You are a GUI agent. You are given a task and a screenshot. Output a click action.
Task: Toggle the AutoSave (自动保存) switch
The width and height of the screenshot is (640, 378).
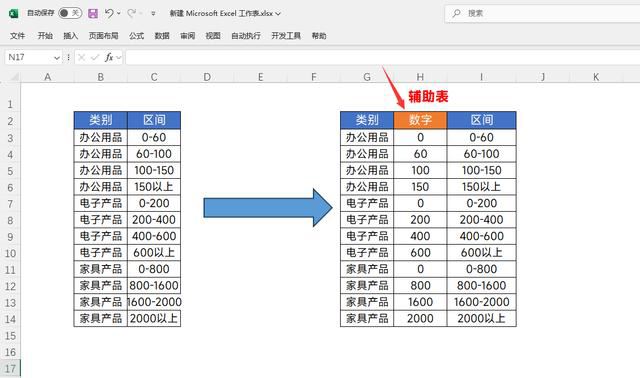pos(70,13)
